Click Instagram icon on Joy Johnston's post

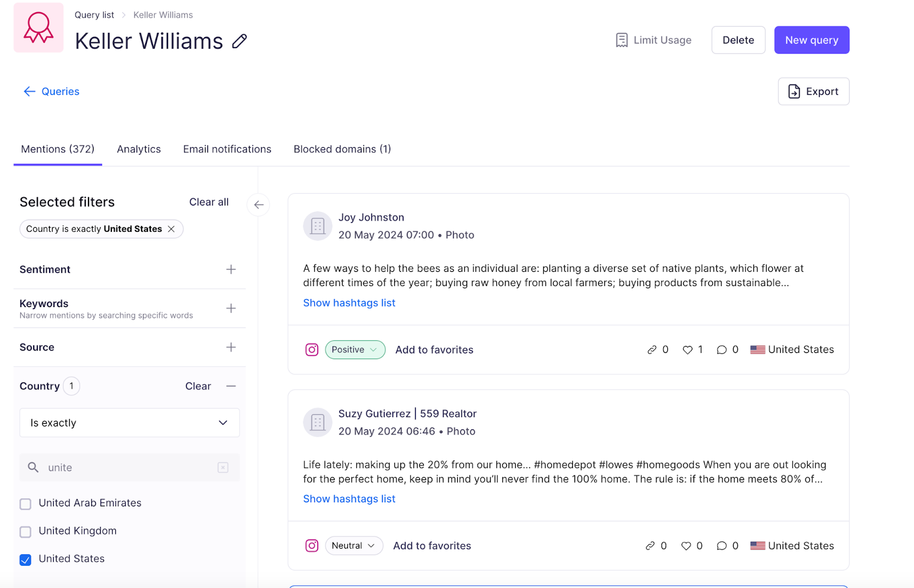click(312, 349)
